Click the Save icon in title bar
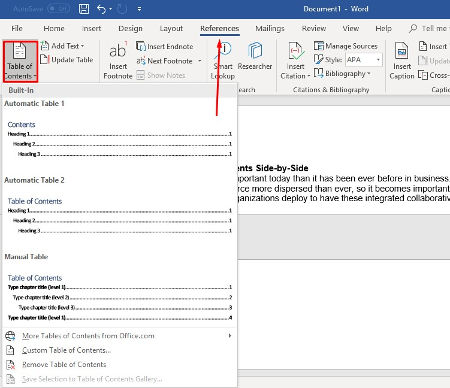This screenshot has width=450, height=388. pos(84,9)
